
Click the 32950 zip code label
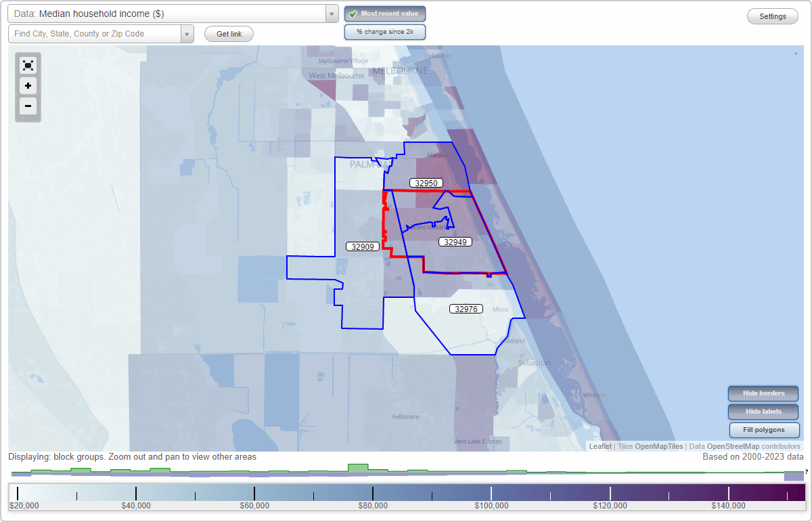point(426,183)
